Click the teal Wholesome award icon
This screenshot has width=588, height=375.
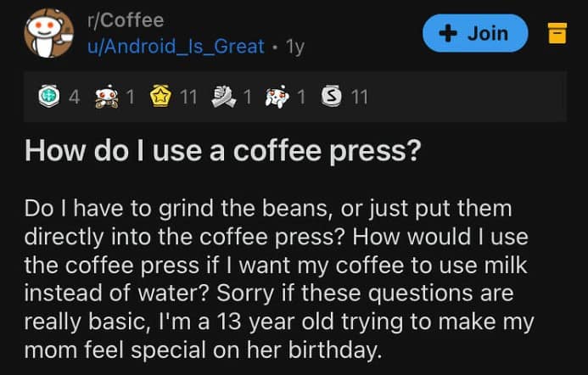51,97
